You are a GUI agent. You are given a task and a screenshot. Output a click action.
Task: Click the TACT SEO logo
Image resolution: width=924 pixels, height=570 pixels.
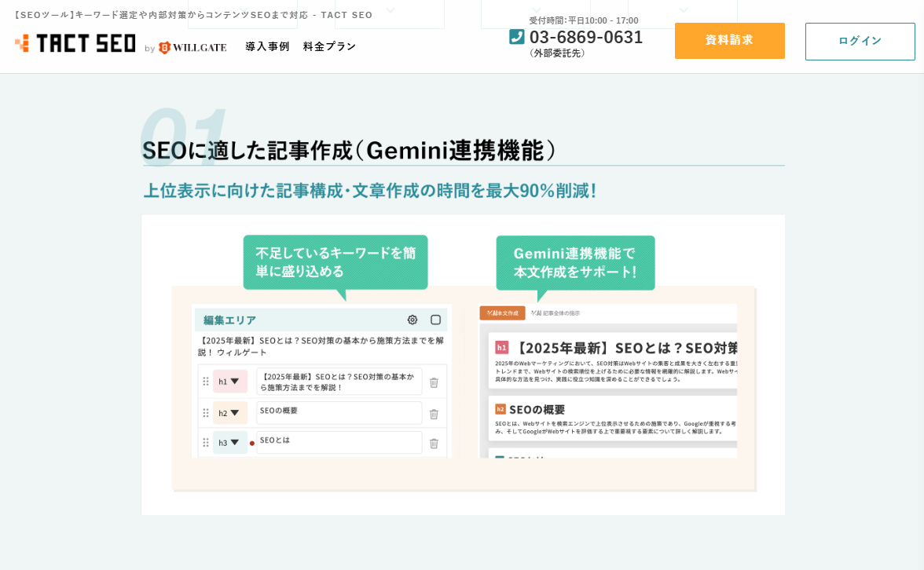pos(75,43)
